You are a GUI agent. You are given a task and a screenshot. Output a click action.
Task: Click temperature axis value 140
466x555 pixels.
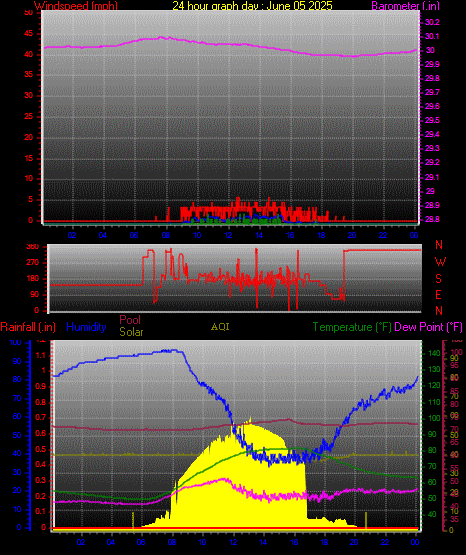pos(434,354)
